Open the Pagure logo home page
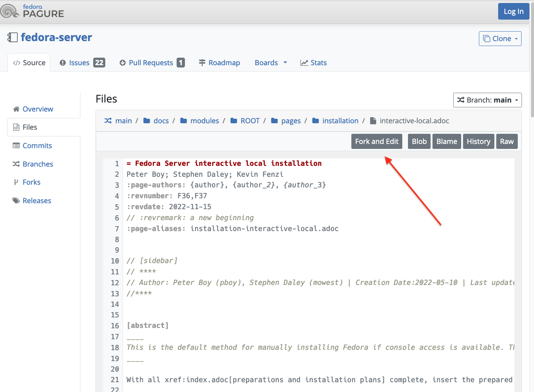534x392 pixels. [x=32, y=11]
